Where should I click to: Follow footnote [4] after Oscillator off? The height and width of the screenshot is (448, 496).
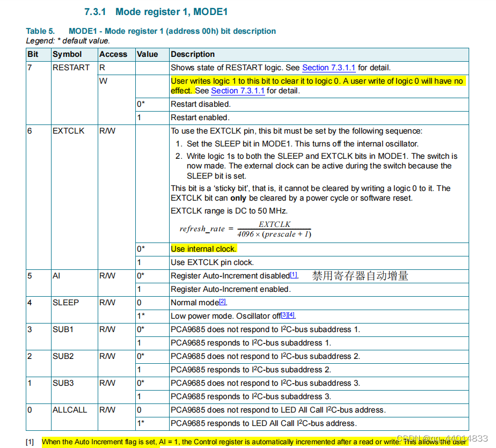(291, 314)
